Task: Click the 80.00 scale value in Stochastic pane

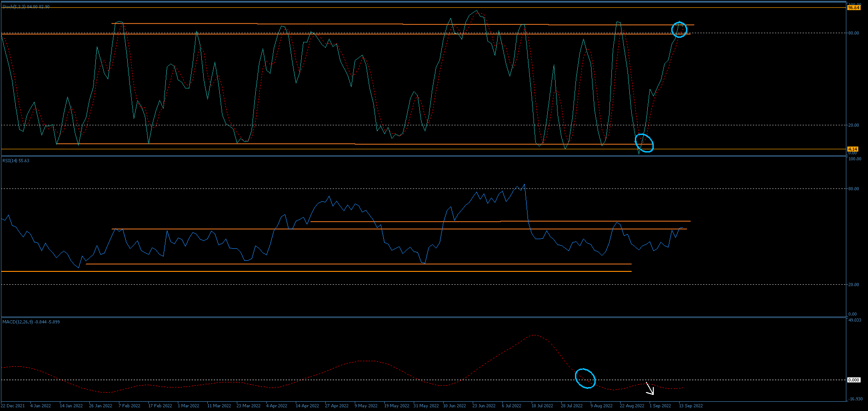Action: (854, 33)
